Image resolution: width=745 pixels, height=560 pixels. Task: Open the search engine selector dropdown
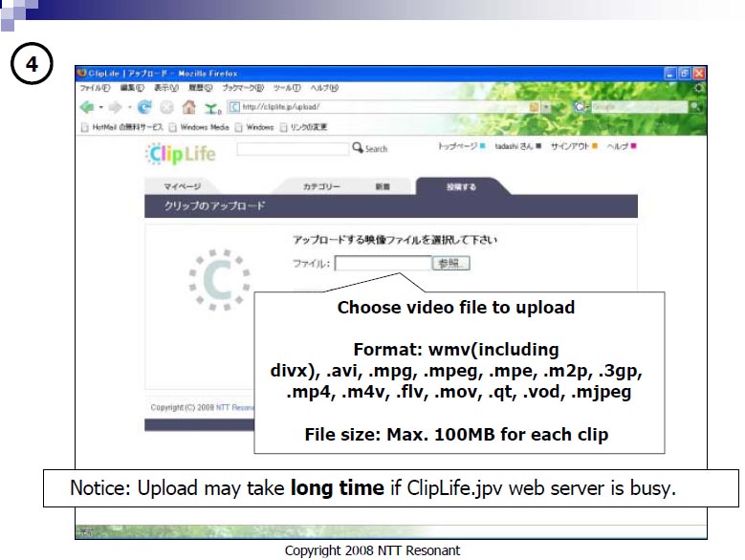pyautogui.click(x=581, y=107)
